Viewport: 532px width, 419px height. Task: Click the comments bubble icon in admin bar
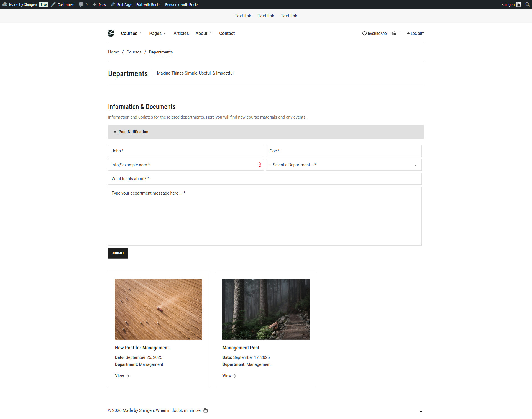pos(81,4)
